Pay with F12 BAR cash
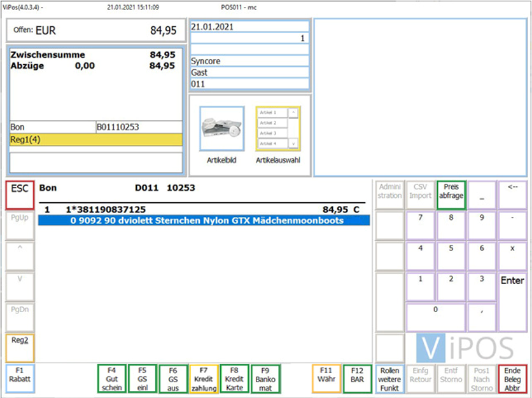 (x=357, y=378)
